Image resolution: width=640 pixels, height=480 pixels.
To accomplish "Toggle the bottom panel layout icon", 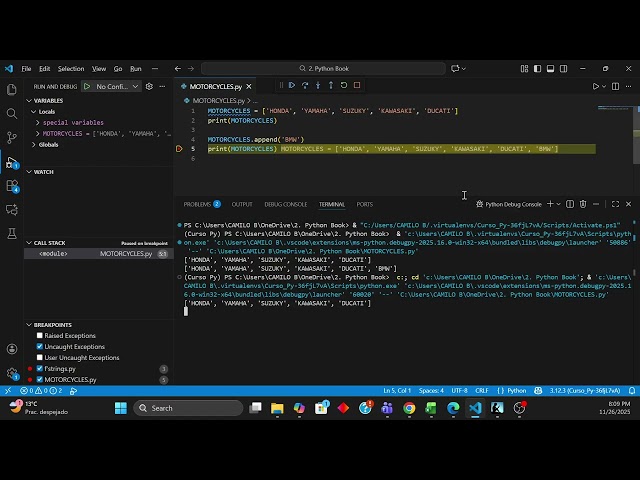I will click(551, 69).
